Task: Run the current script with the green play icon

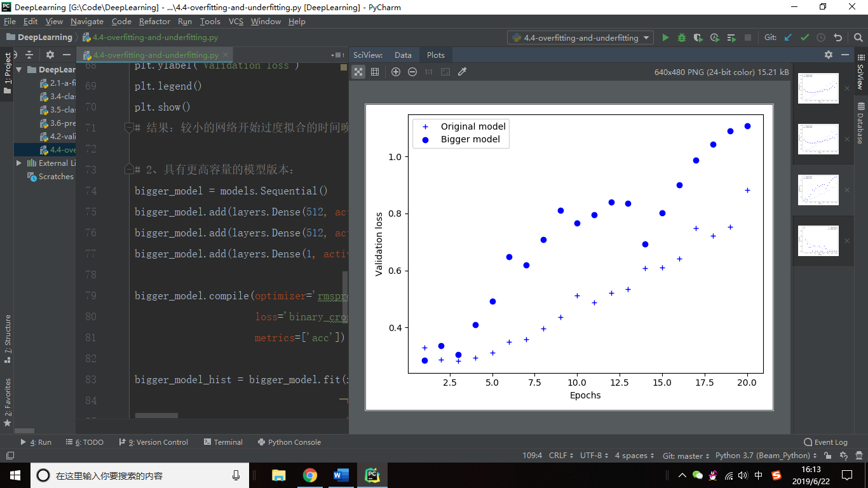Action: 665,37
